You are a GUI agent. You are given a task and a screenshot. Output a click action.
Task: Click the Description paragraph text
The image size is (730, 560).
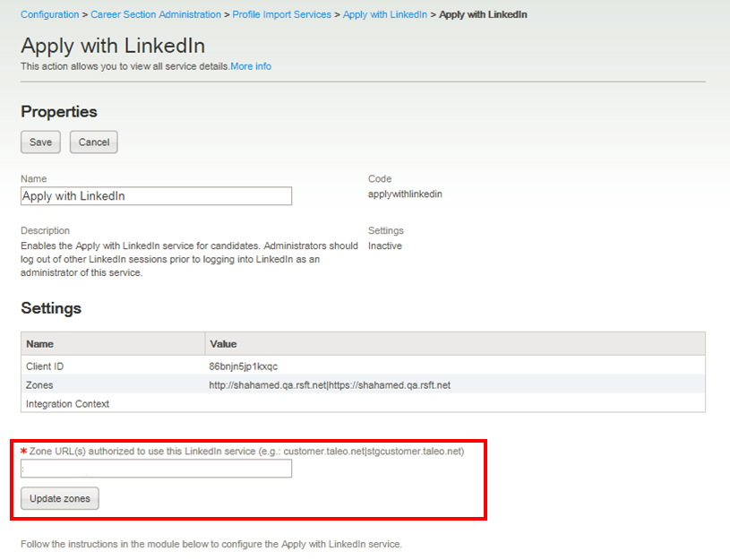189,259
